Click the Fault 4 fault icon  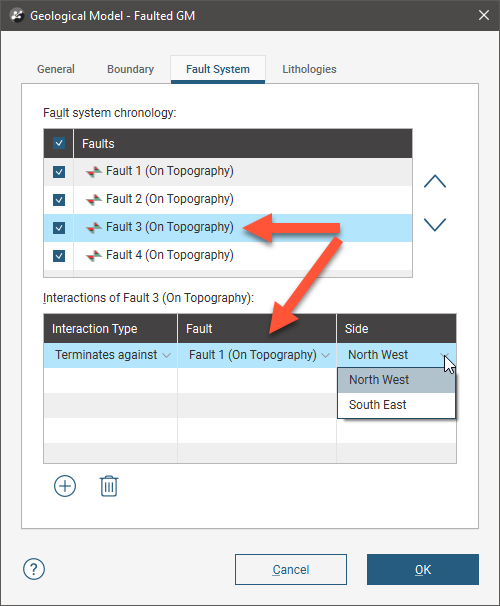coord(94,255)
